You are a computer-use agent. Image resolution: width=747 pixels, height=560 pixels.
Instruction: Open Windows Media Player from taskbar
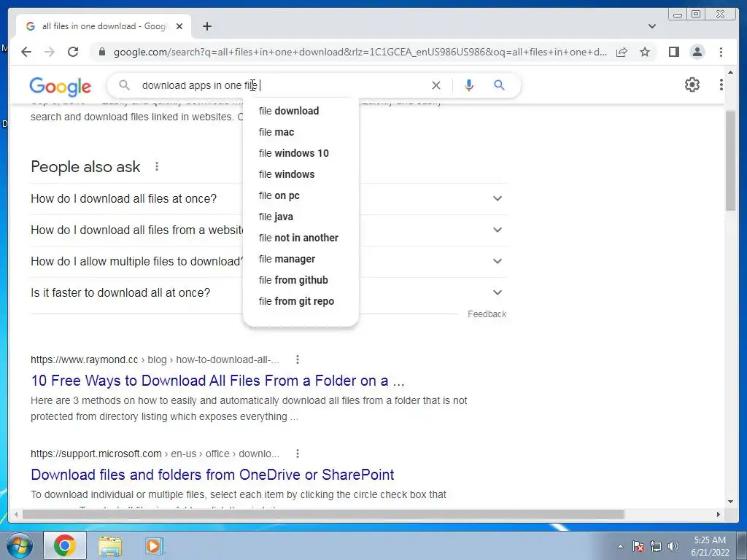click(154, 545)
